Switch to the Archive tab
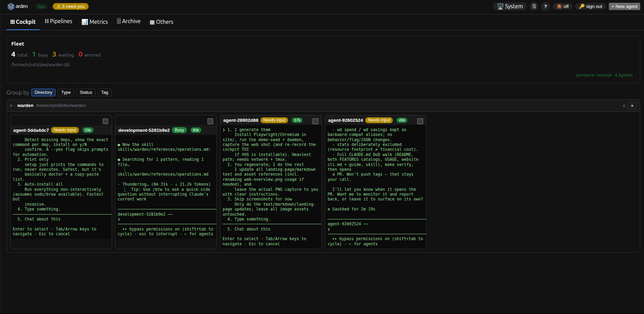This screenshot has width=644, height=314. pyautogui.click(x=129, y=21)
